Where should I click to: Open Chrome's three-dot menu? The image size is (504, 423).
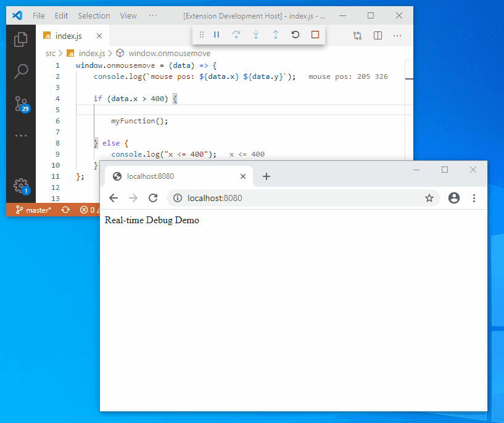tap(474, 198)
